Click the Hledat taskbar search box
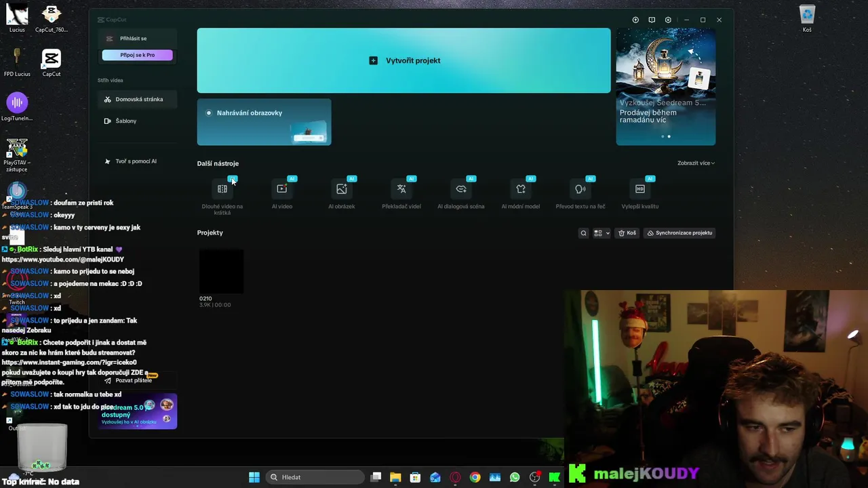Viewport: 868px width, 488px height. (x=315, y=477)
